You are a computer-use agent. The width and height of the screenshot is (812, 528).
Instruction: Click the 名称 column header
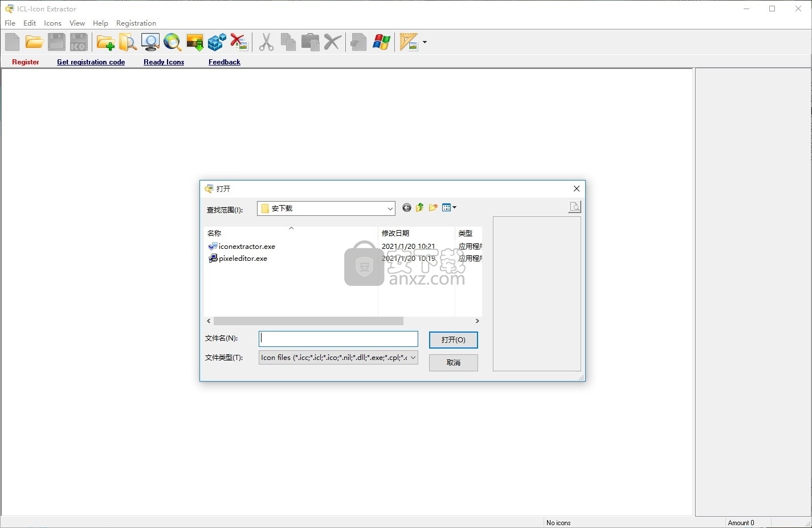coord(291,233)
